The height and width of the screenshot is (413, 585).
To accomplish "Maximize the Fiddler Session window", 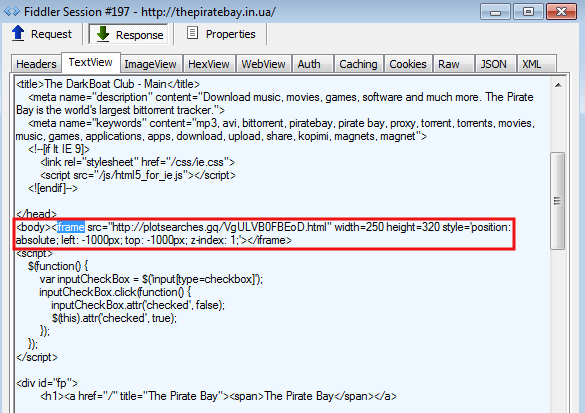I will pyautogui.click(x=528, y=12).
